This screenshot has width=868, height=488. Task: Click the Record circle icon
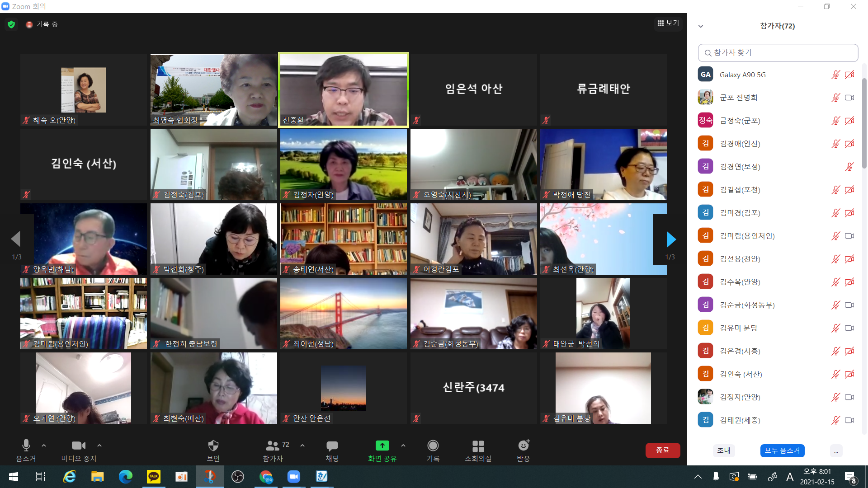[x=433, y=446]
